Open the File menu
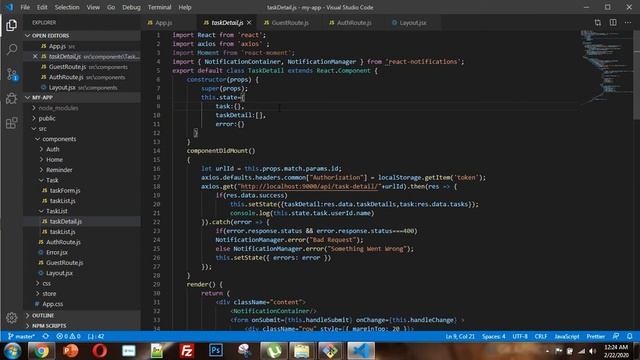 25,7
